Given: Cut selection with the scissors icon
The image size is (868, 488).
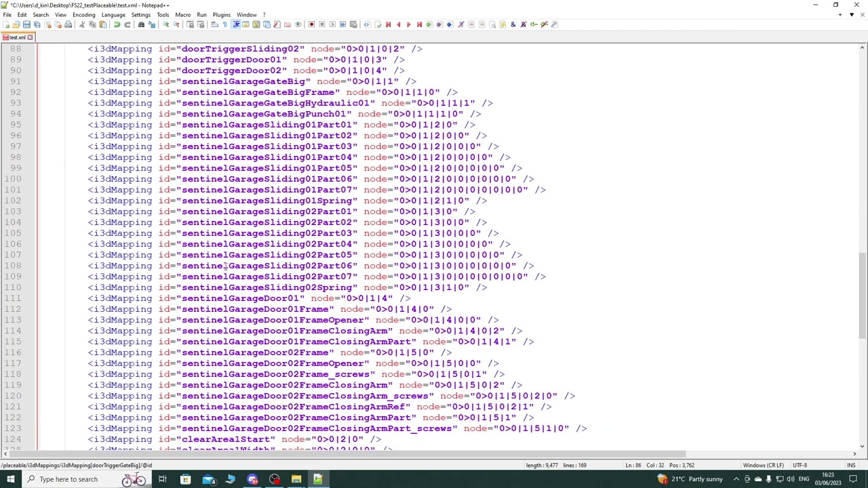Looking at the screenshot, I should click(82, 24).
